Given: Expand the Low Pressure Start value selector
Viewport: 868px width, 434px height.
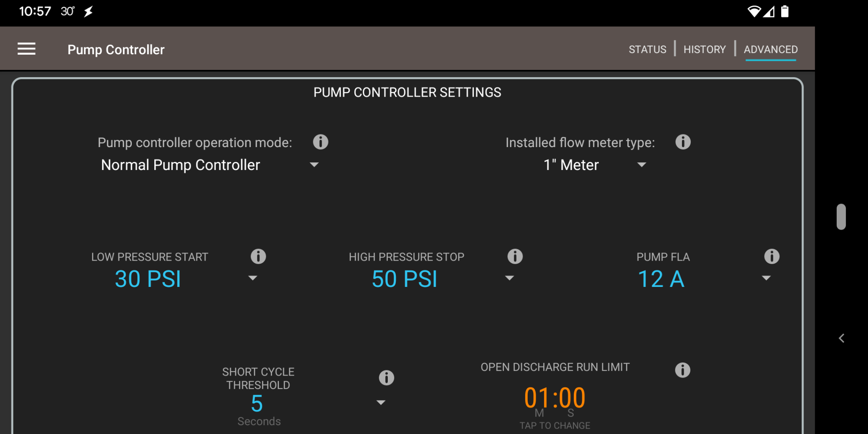Looking at the screenshot, I should [253, 278].
